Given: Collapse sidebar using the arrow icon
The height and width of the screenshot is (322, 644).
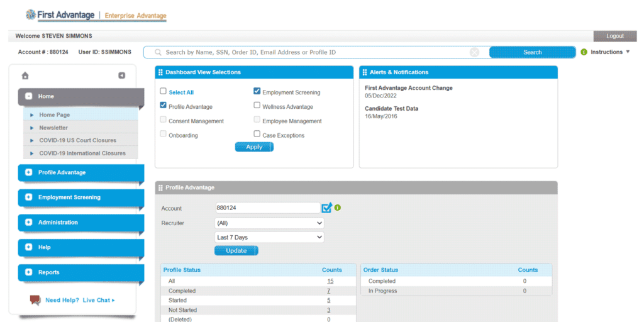Looking at the screenshot, I should pyautogui.click(x=121, y=75).
